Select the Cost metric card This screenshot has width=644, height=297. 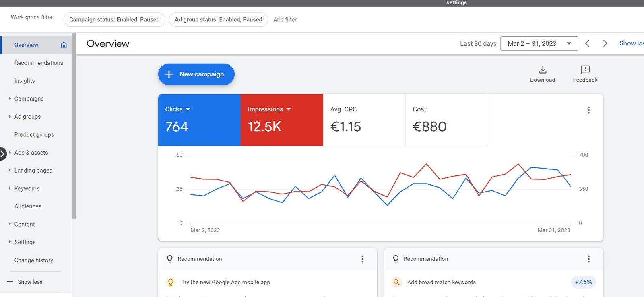447,120
